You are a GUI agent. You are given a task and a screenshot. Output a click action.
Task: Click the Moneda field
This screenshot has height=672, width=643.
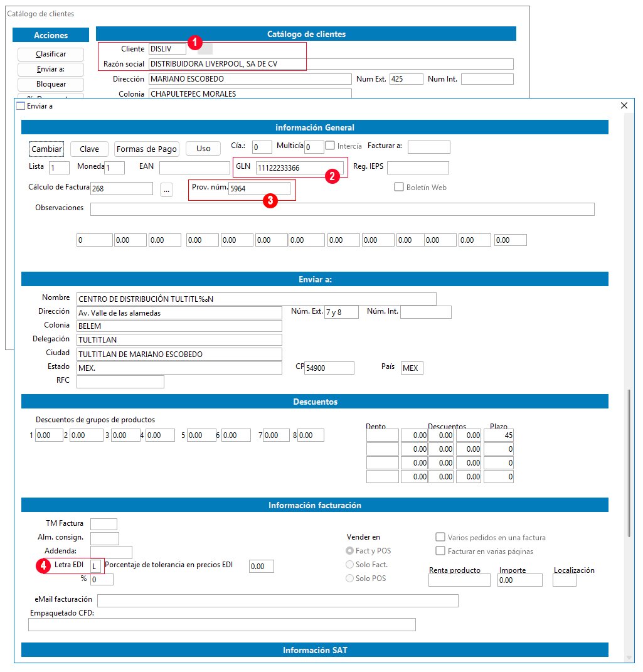point(114,168)
